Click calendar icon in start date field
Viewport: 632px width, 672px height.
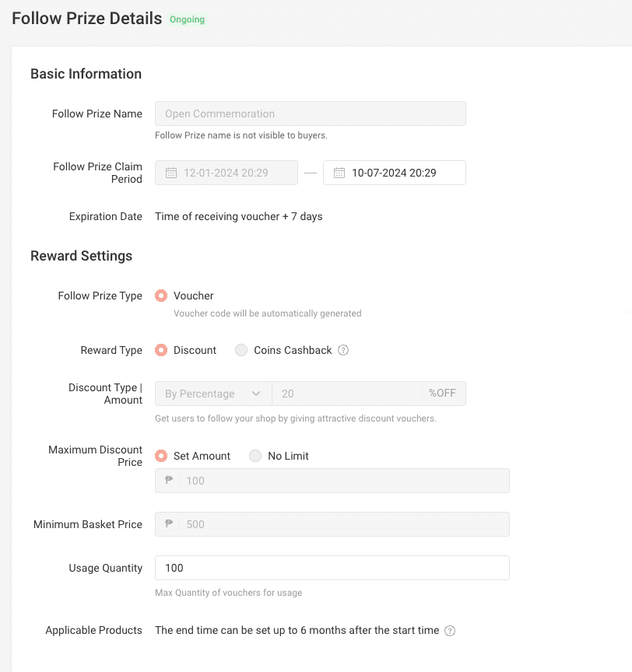170,173
